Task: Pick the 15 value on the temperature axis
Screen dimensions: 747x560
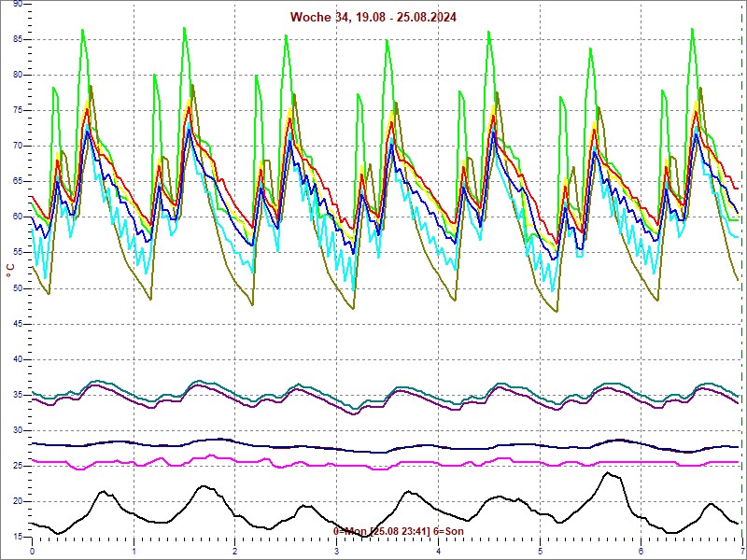Action: (17, 538)
